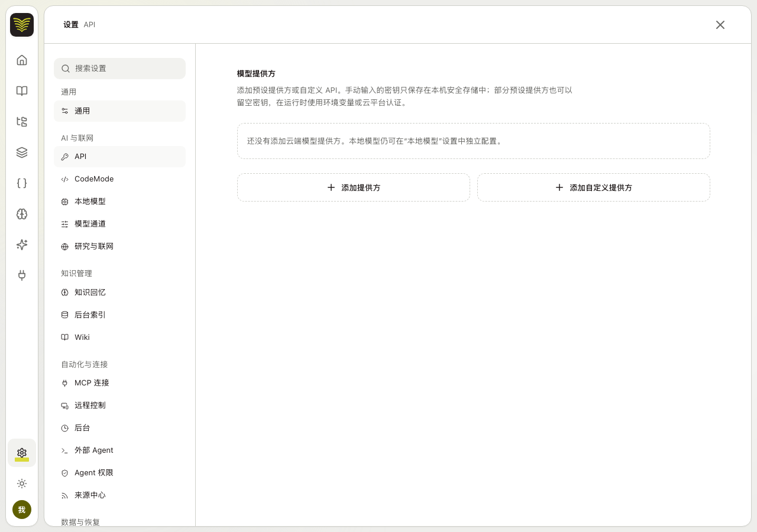Image resolution: width=757 pixels, height=532 pixels.
Task: Open Wiki settings
Action: tap(119, 338)
